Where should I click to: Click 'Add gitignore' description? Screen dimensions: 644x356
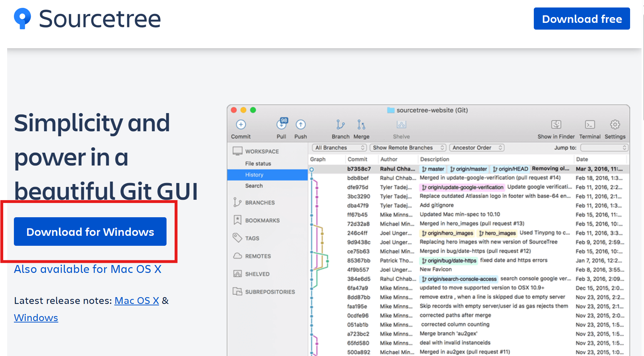(436, 205)
